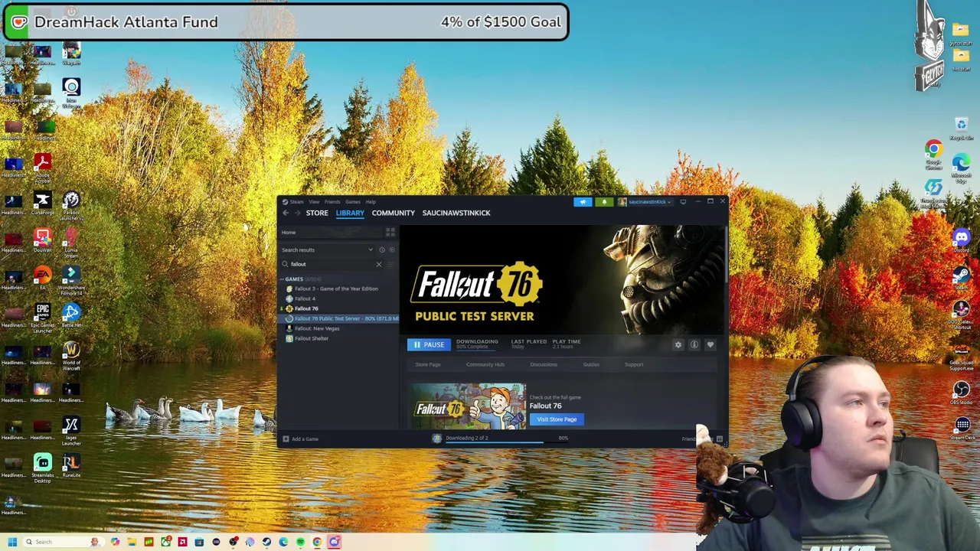980x551 pixels.
Task: Click the Add a Game plus icon
Action: coord(286,439)
